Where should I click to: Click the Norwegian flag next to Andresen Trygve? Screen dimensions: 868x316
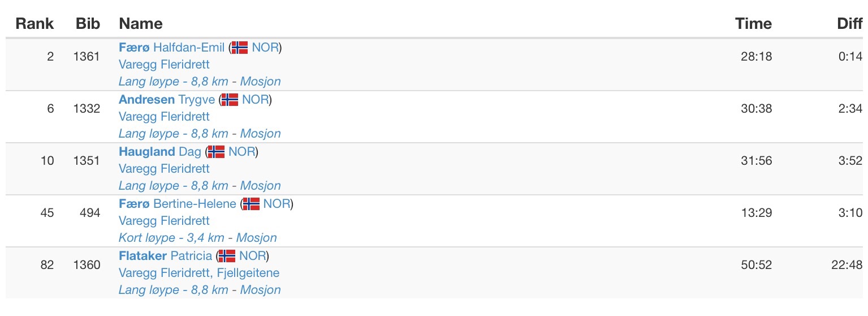[x=230, y=100]
